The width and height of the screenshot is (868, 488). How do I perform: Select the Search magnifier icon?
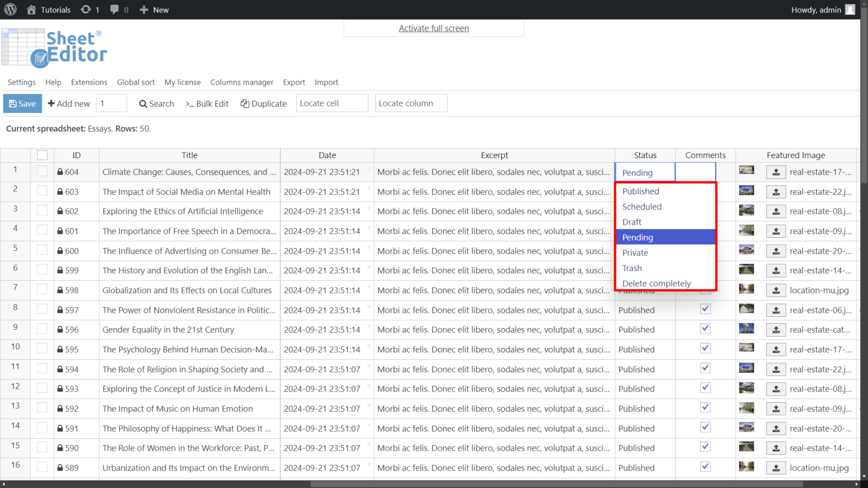141,103
